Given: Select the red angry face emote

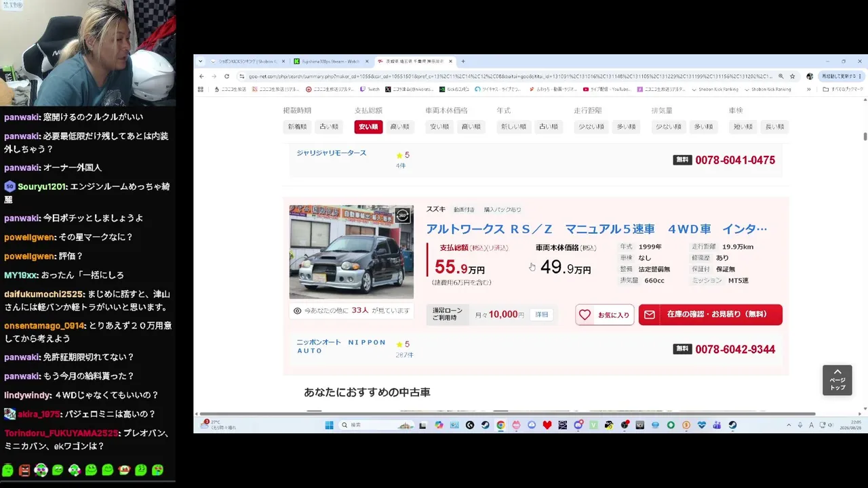Looking at the screenshot, I should 24,470.
